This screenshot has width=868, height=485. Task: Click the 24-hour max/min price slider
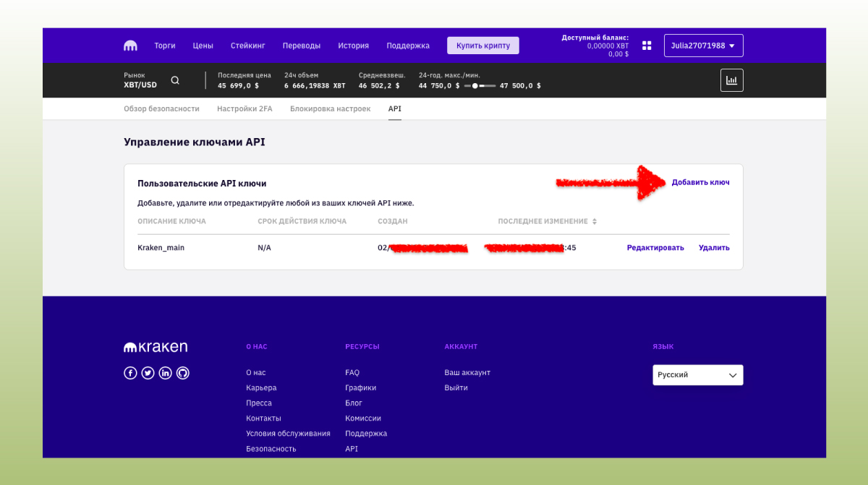tap(474, 85)
